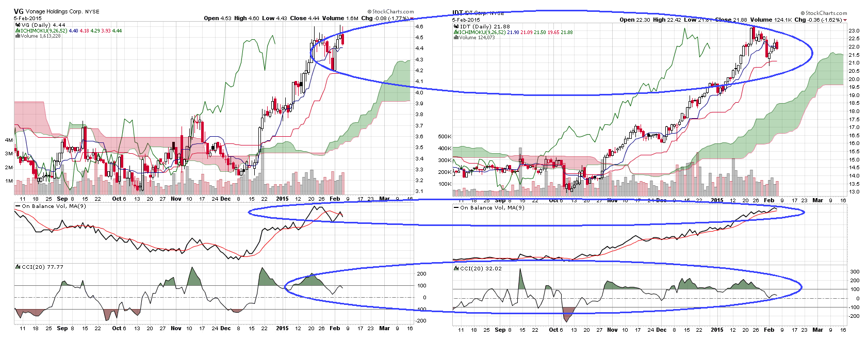Click the 3.1 price axis label on VG chart
The image size is (868, 340).
(x=420, y=191)
